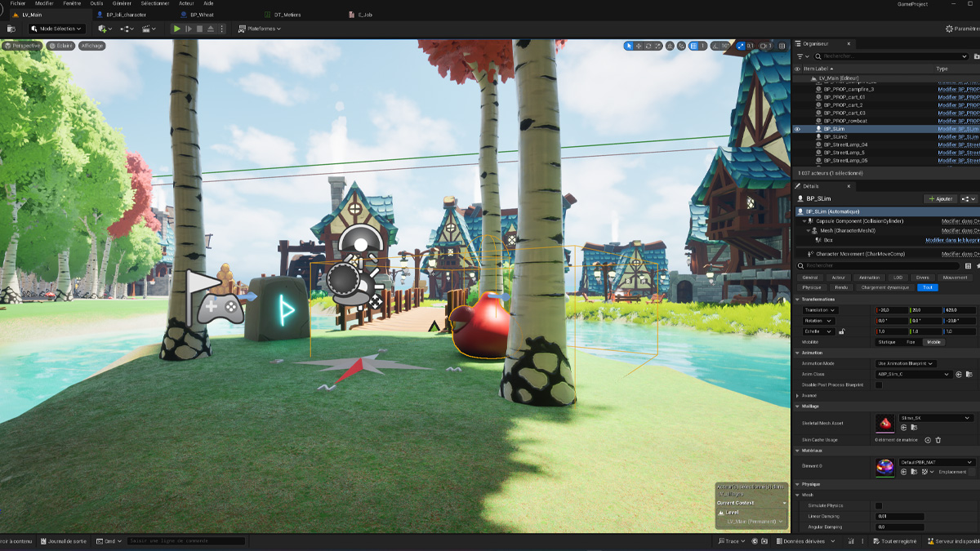Viewport: 980px width, 551px height.
Task: Click the Stop simulation button
Action: (x=199, y=29)
